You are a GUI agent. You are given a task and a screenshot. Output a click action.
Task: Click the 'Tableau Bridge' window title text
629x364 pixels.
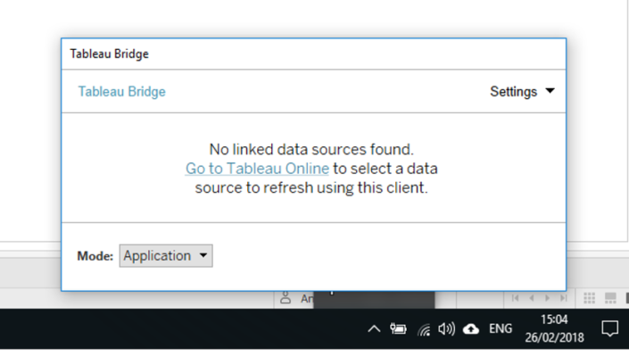109,54
